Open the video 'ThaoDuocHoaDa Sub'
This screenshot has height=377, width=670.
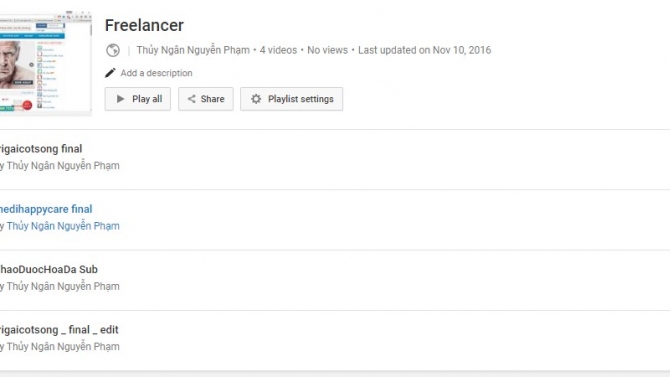(x=48, y=269)
